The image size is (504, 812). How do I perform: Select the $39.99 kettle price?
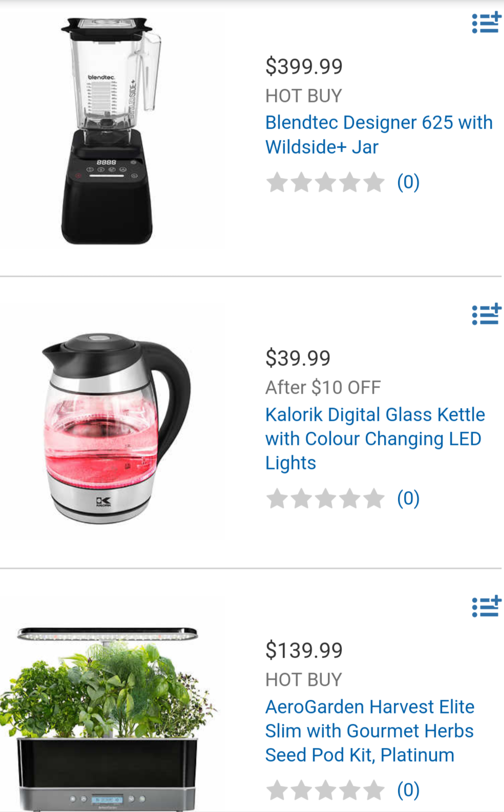298,358
